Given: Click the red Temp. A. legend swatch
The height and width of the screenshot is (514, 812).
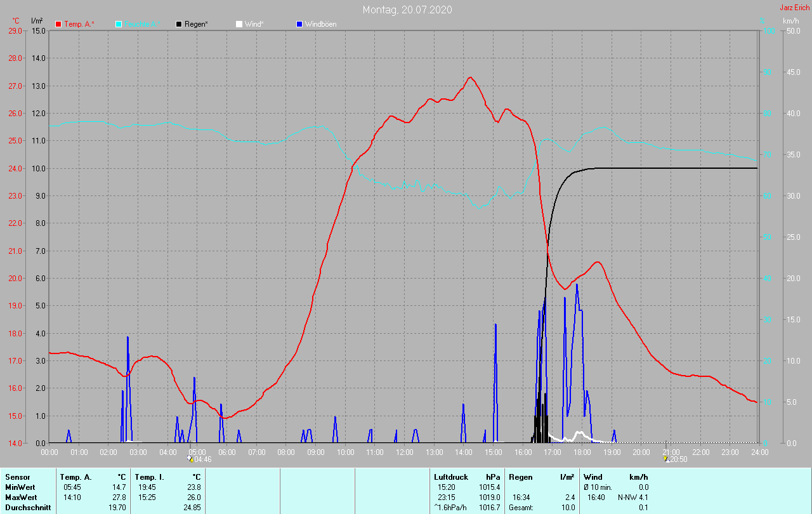Looking at the screenshot, I should point(59,24).
